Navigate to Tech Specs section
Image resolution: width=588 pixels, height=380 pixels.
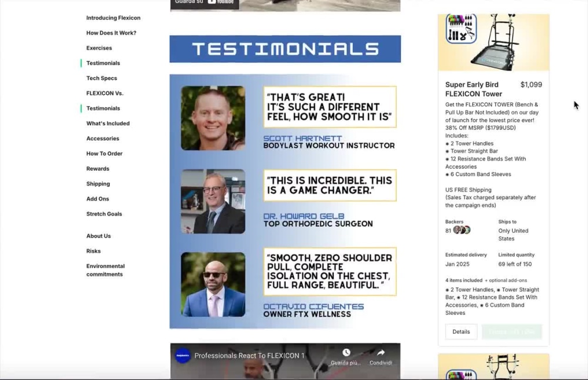point(102,78)
